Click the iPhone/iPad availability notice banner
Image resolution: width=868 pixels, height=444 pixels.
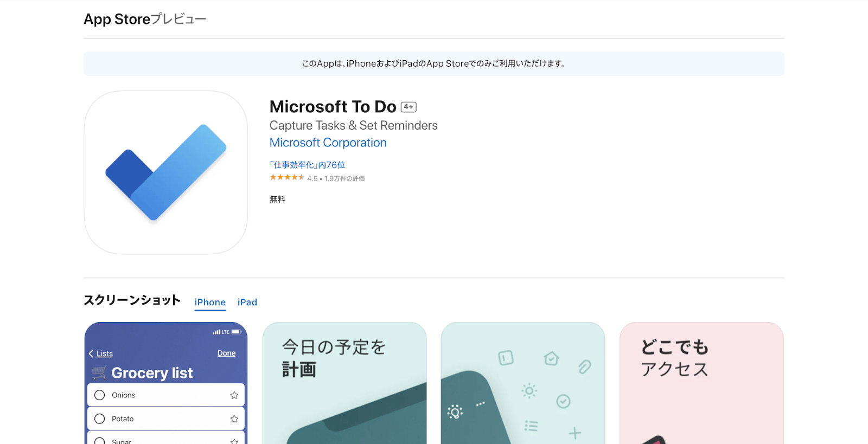coord(434,63)
